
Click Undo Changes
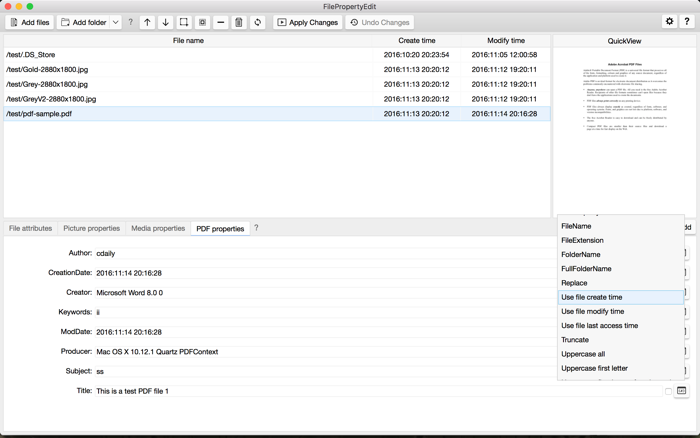(x=379, y=22)
